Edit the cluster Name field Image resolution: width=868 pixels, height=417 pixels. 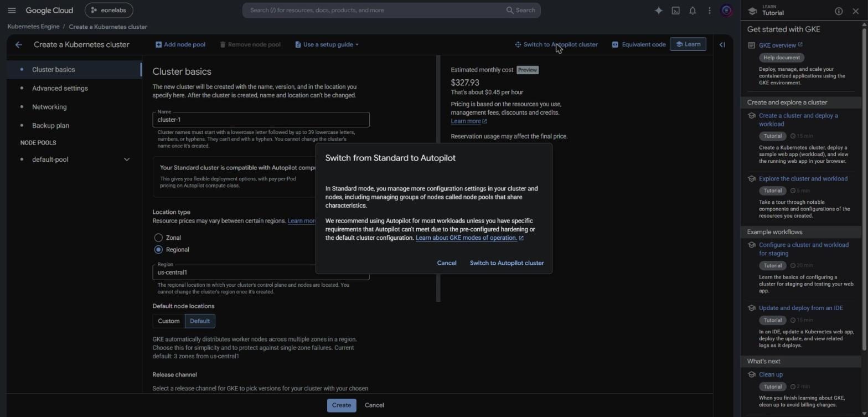(x=261, y=120)
